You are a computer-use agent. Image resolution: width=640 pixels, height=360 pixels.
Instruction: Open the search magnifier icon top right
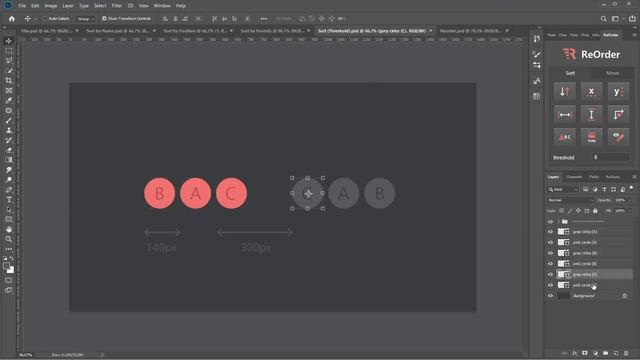click(x=603, y=19)
